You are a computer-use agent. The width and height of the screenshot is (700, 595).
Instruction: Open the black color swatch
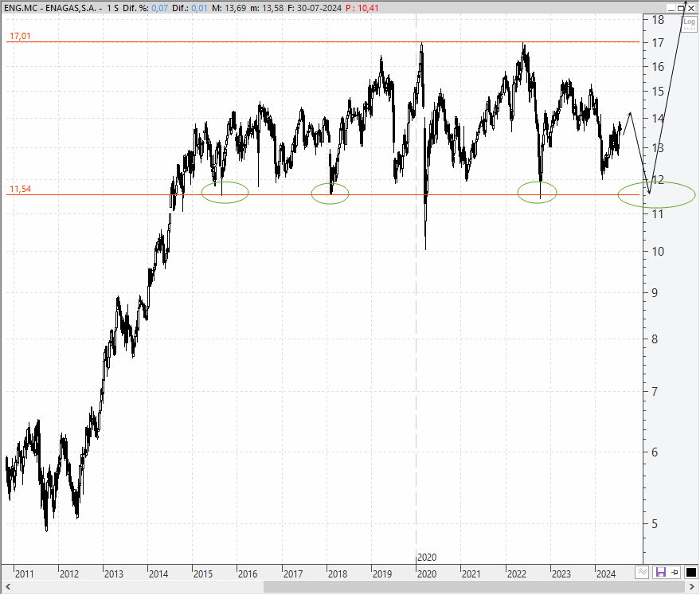[690, 572]
